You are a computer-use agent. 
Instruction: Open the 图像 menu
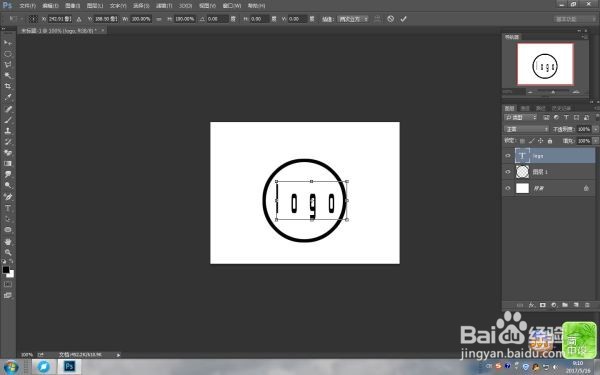(x=72, y=6)
